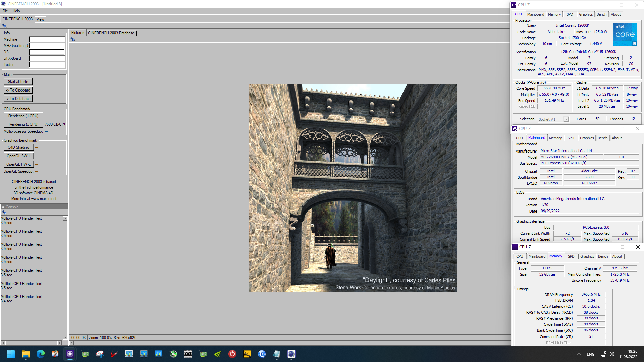
Task: Open File Explorer from the taskbar
Action: click(x=26, y=354)
